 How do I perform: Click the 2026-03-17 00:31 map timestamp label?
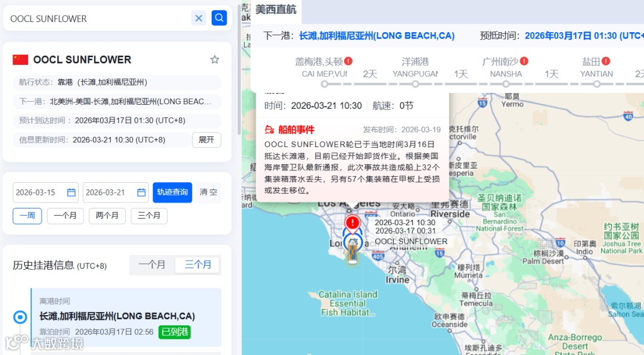(405, 231)
